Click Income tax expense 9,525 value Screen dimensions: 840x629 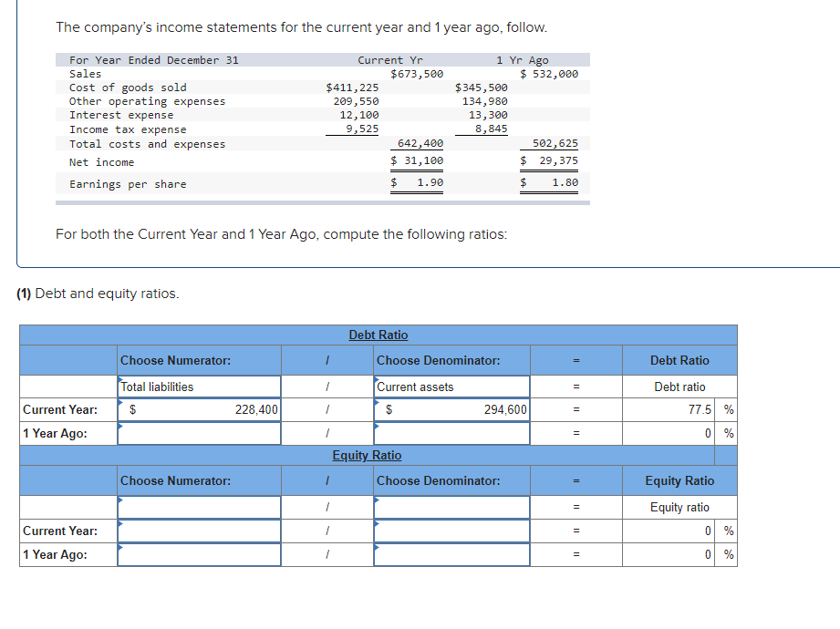[x=362, y=129]
